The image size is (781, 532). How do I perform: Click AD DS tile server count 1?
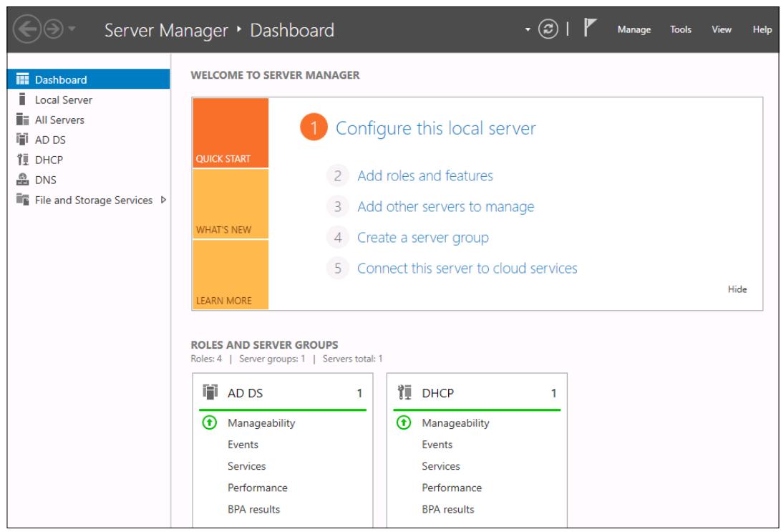tap(359, 394)
